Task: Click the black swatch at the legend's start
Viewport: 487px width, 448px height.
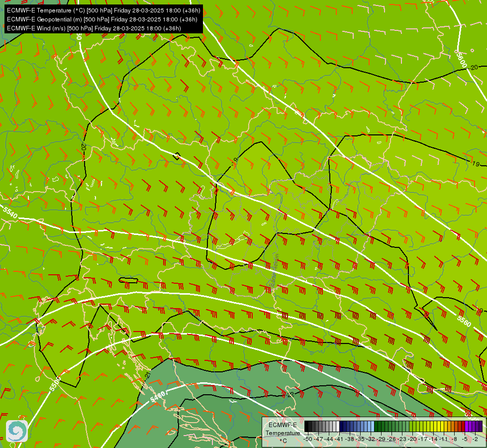Action: point(306,426)
